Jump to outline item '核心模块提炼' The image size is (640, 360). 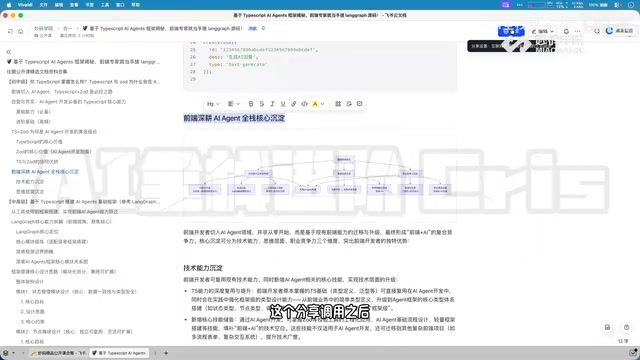click(52, 242)
